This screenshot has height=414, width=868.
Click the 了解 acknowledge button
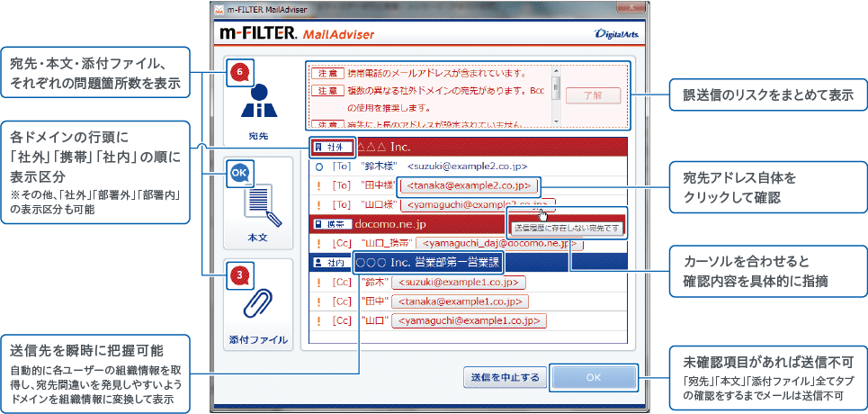click(593, 95)
